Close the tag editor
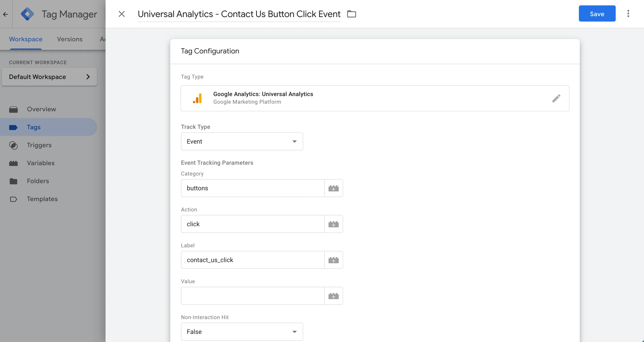Image resolution: width=644 pixels, height=342 pixels. pyautogui.click(x=122, y=14)
